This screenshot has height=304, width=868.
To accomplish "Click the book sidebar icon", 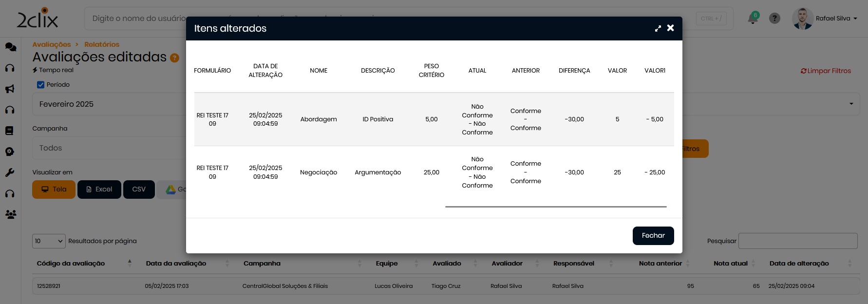I will [10, 131].
